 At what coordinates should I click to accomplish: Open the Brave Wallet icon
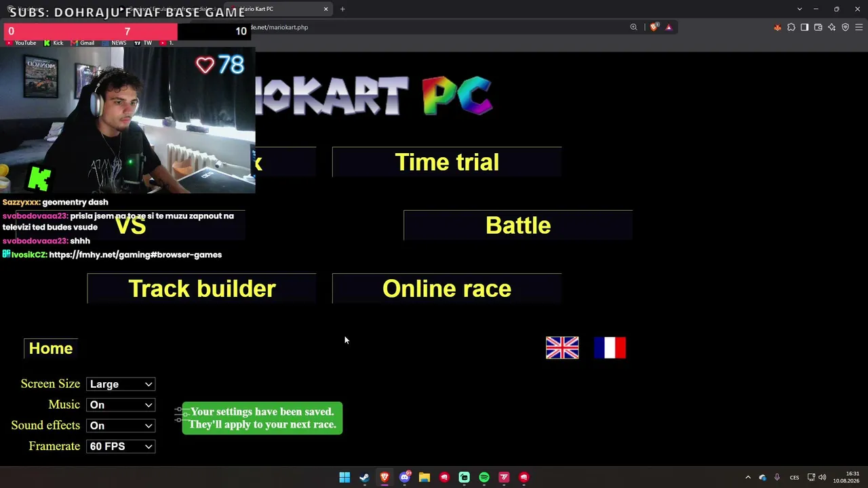[818, 27]
